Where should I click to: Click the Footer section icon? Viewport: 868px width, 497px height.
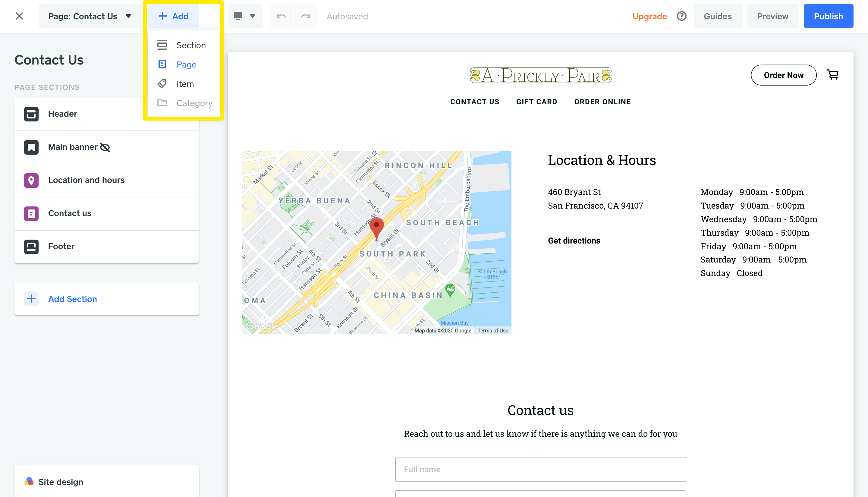tap(31, 247)
